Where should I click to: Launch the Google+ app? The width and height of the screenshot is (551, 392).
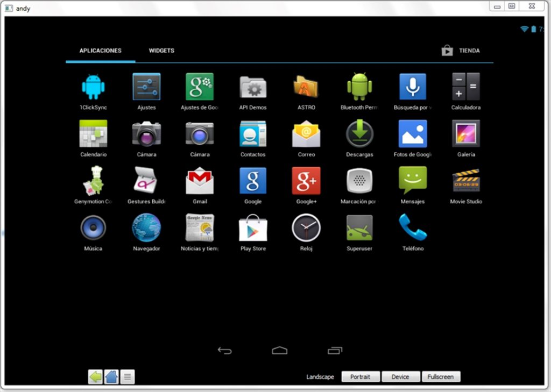(x=306, y=181)
